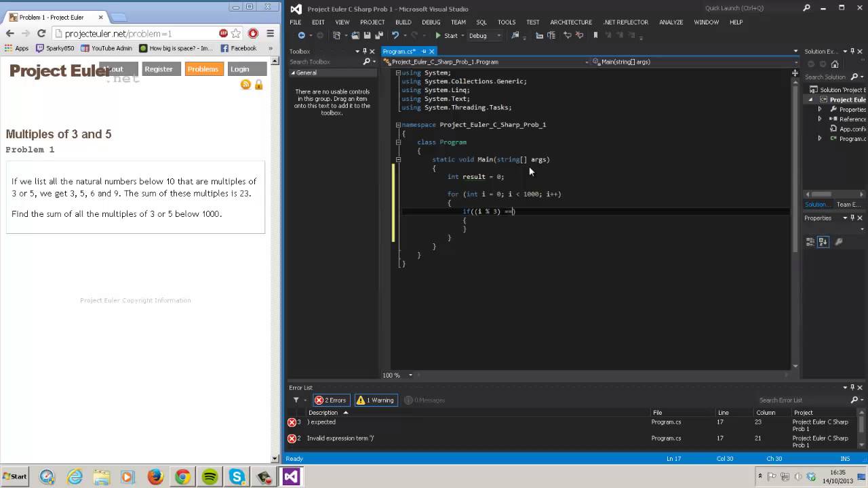Open the TOOLS menu

point(507,22)
